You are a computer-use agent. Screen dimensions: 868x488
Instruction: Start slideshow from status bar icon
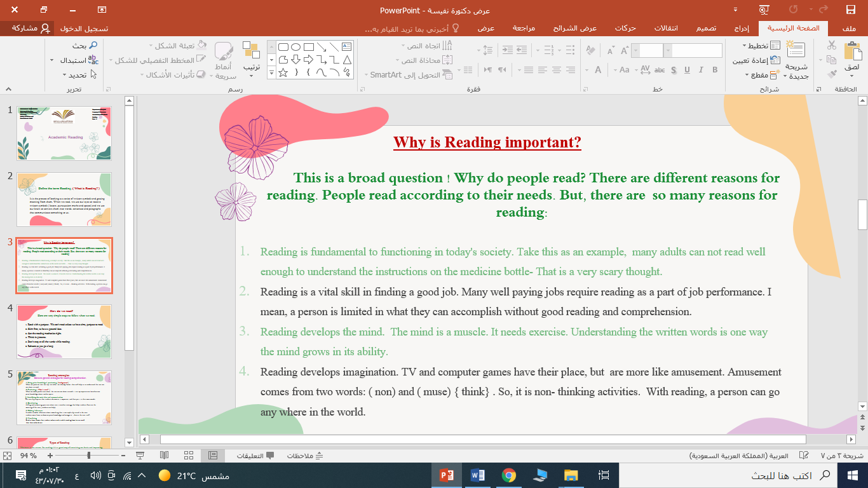(140, 456)
